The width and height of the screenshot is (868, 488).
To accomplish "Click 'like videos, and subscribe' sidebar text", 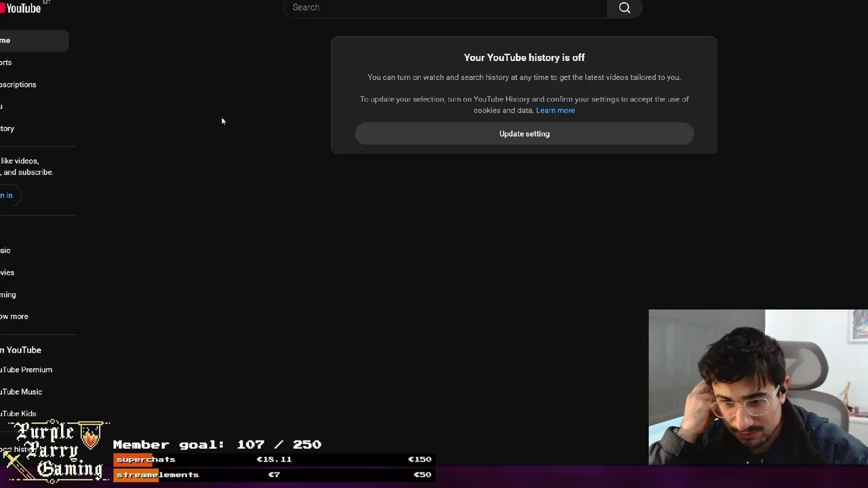I will (x=27, y=167).
